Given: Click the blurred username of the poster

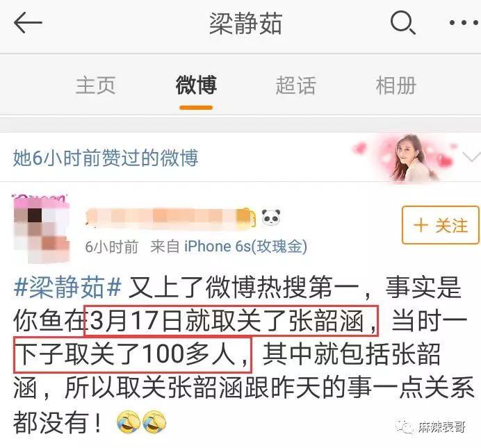Looking at the screenshot, I should (x=170, y=217).
